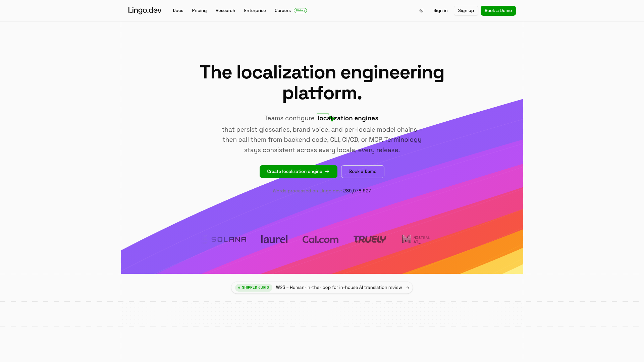Toggle dark mode moon icon
644x362 pixels.
[421, 11]
